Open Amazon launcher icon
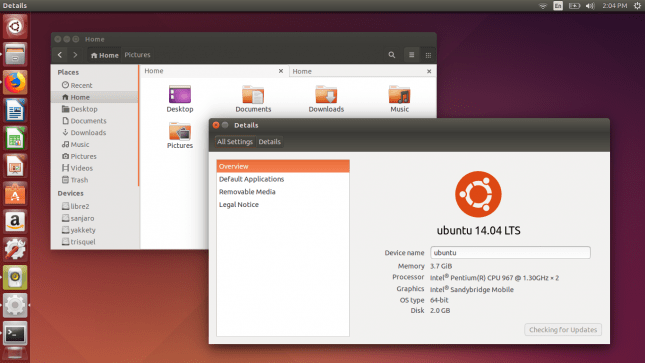645x363 pixels. coord(15,221)
